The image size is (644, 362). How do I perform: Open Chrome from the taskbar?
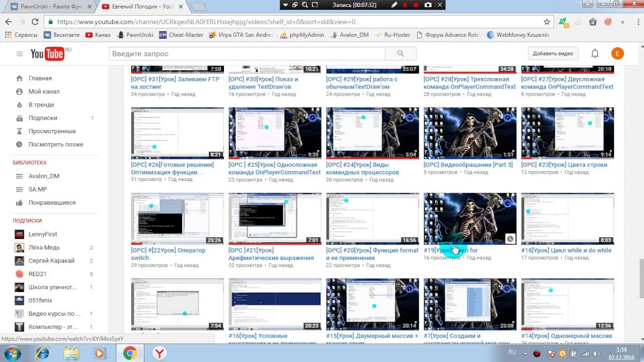coord(130,353)
